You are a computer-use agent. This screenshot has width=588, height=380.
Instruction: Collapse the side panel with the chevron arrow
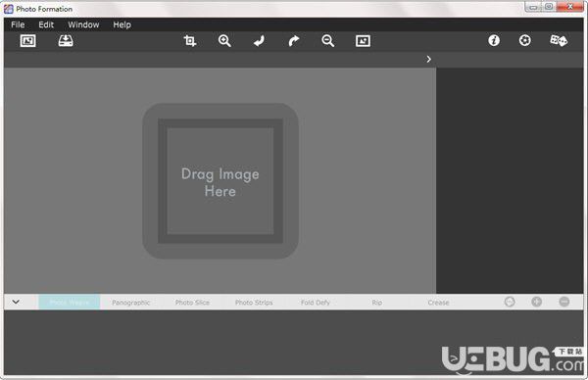click(428, 59)
